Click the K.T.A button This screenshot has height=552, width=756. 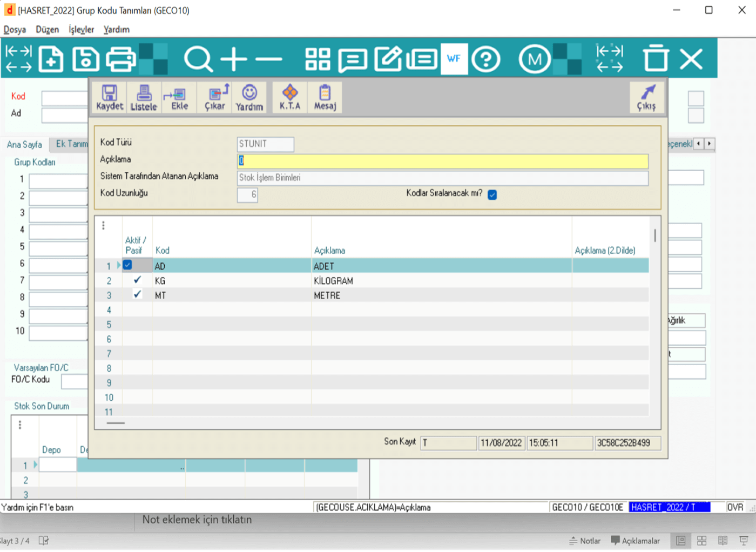pyautogui.click(x=290, y=98)
